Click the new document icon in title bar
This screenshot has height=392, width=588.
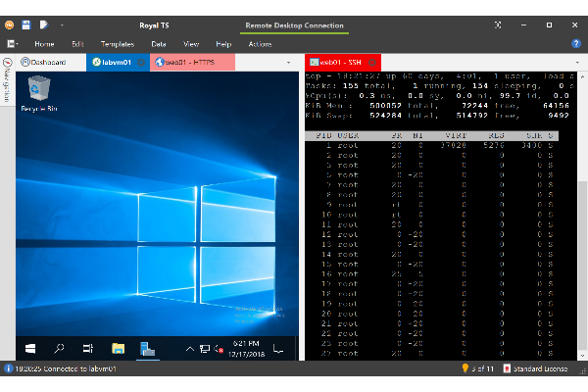point(42,24)
